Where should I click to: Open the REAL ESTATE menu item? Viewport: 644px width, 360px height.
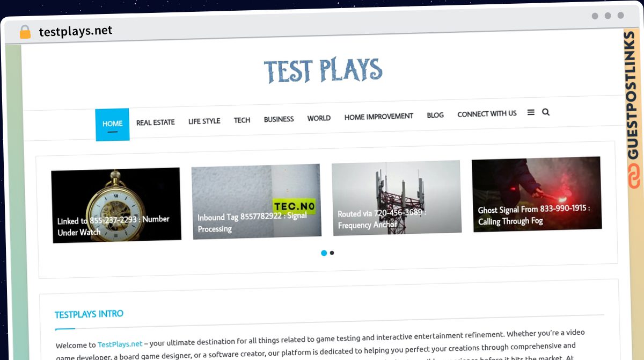point(155,123)
